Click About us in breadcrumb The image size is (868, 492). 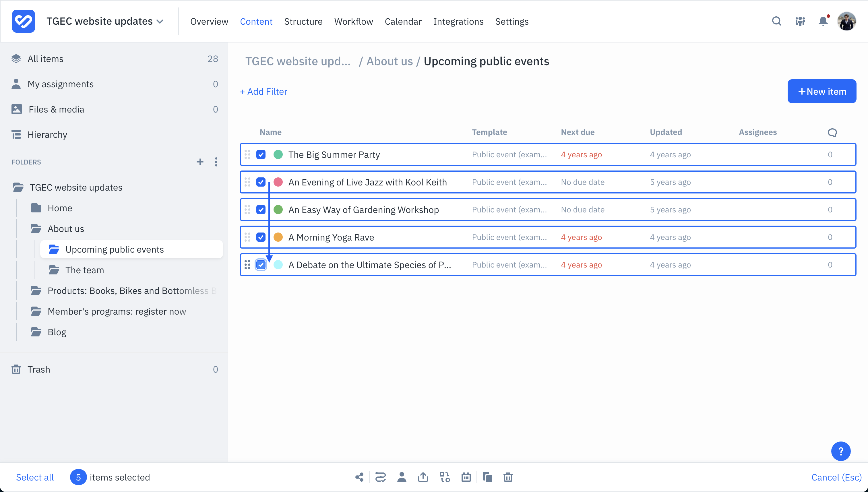390,61
